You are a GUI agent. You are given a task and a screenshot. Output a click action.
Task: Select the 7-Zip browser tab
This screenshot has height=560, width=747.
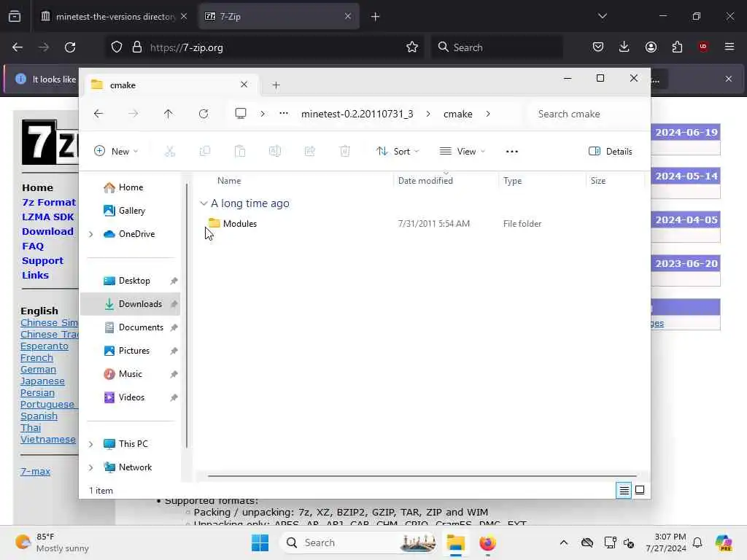click(279, 17)
